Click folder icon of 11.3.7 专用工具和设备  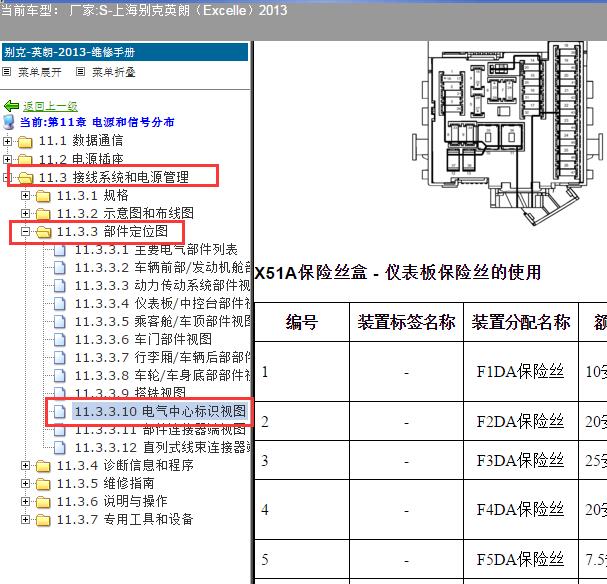(43, 520)
